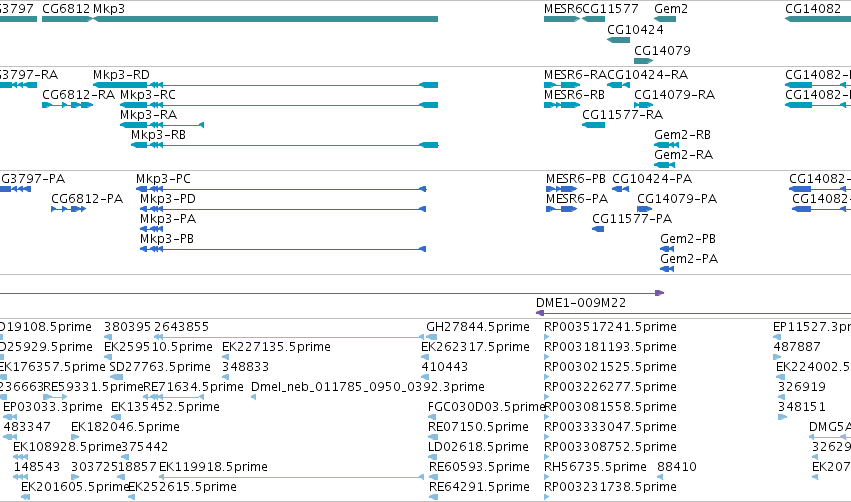Click the 348151 EST marker
This screenshot has height=502, width=851.
tap(782, 417)
